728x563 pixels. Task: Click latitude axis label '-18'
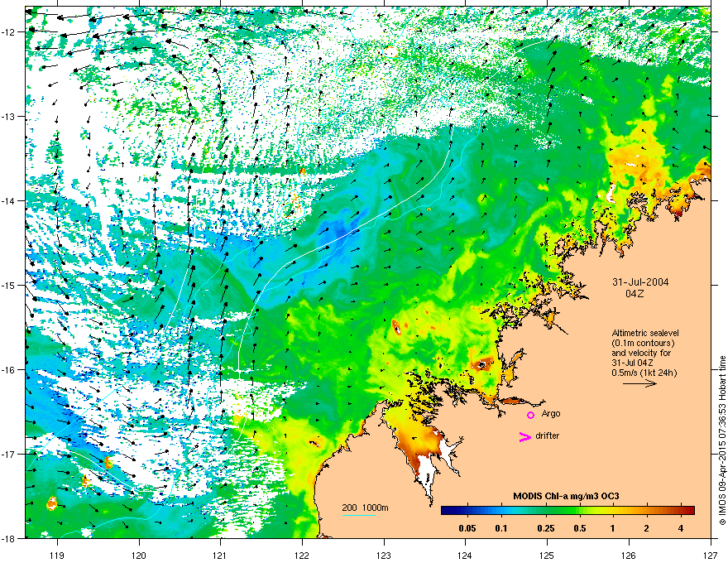[x=9, y=538]
